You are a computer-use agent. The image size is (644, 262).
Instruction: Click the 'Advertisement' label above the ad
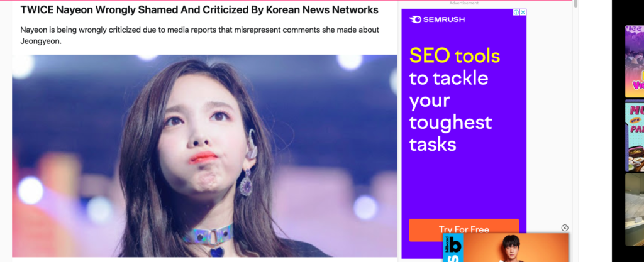click(464, 3)
